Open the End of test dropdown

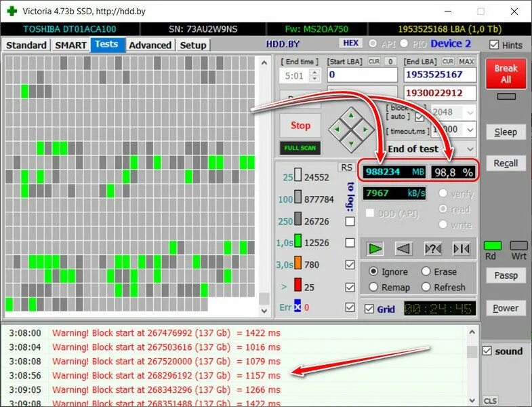click(x=470, y=149)
